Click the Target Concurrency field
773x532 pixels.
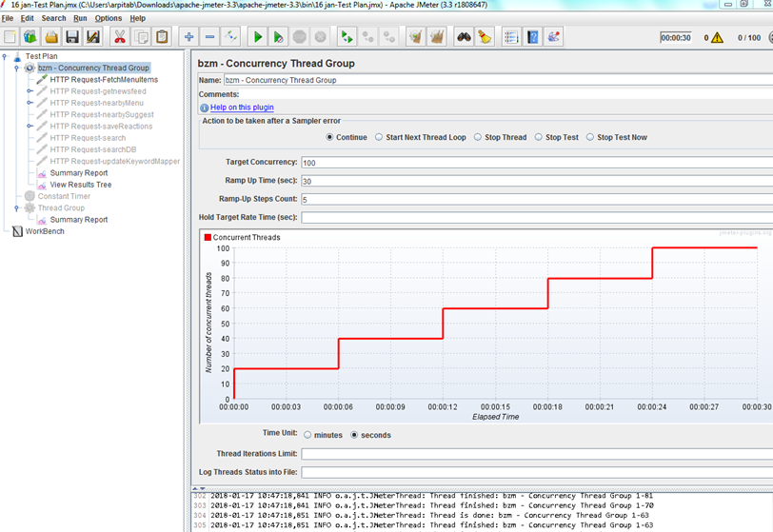tap(537, 163)
